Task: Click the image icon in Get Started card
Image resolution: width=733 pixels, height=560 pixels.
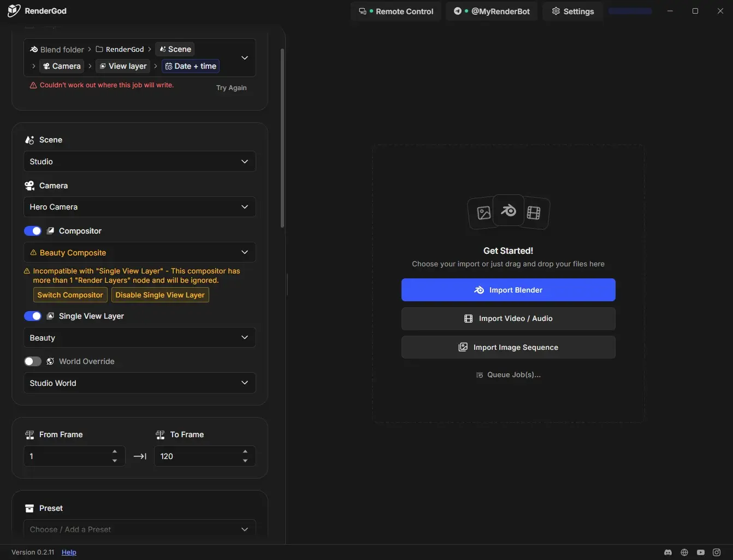Action: pyautogui.click(x=483, y=213)
